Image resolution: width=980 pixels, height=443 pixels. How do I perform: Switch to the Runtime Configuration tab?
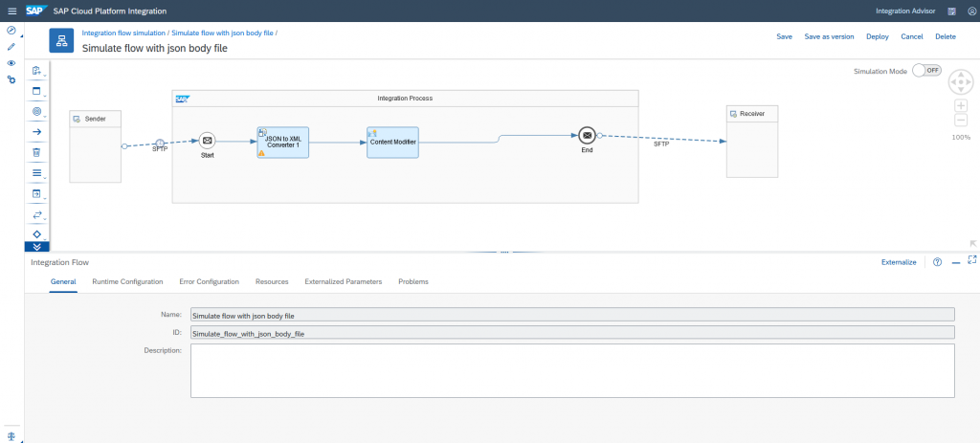pyautogui.click(x=127, y=282)
